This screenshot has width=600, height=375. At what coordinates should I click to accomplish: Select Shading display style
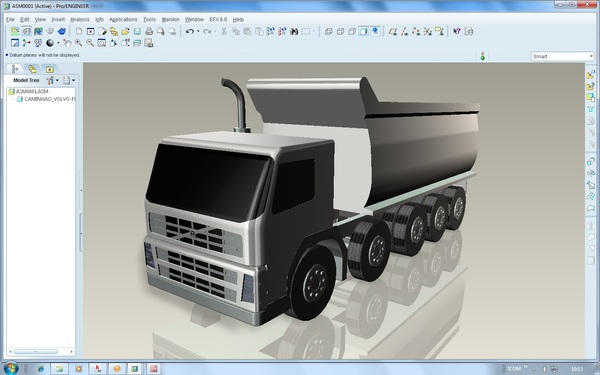click(x=364, y=31)
